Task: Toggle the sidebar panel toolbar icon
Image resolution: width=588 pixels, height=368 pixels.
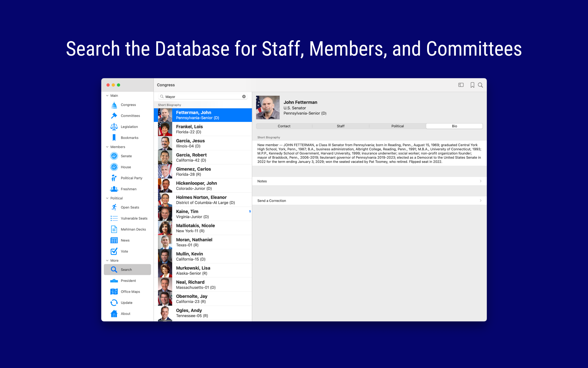Action: point(461,85)
